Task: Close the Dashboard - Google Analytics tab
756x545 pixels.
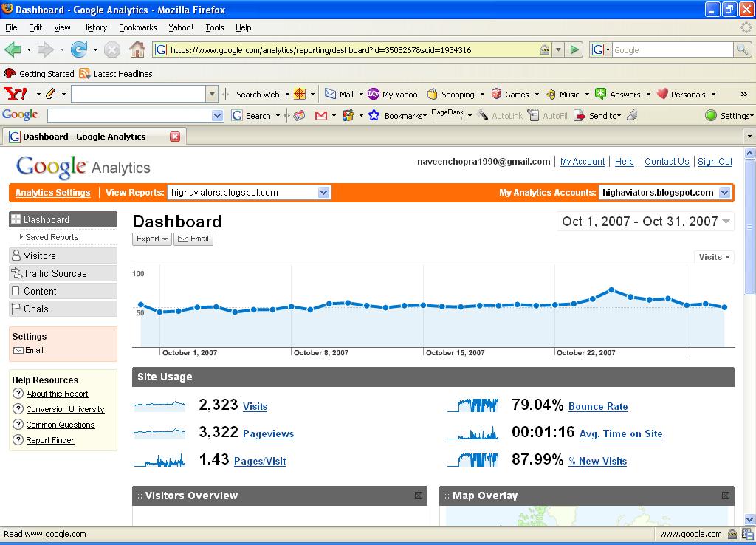Action: click(x=175, y=137)
